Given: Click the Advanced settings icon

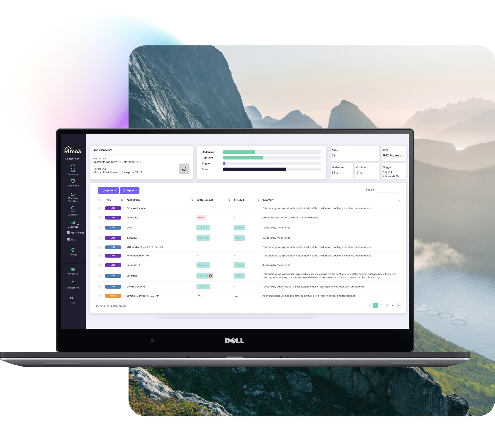Looking at the screenshot, I should coord(73,270).
